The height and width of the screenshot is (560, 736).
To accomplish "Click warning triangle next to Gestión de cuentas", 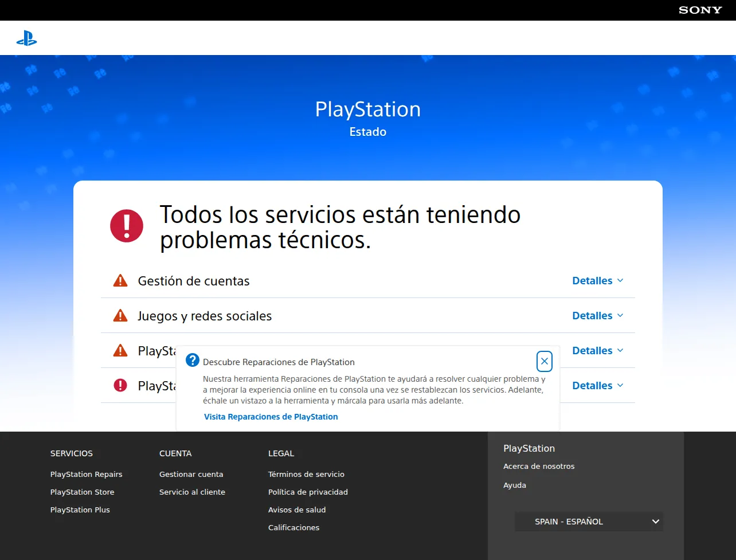I will [120, 281].
